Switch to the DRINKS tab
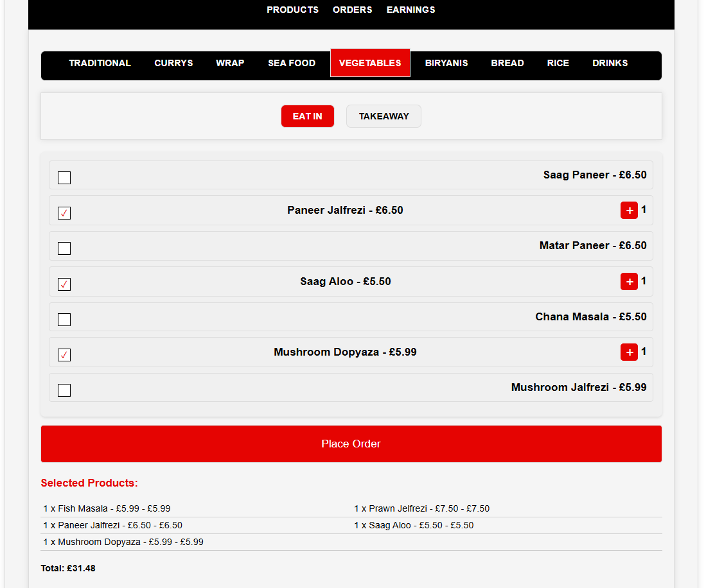The width and height of the screenshot is (706, 588). (x=609, y=63)
